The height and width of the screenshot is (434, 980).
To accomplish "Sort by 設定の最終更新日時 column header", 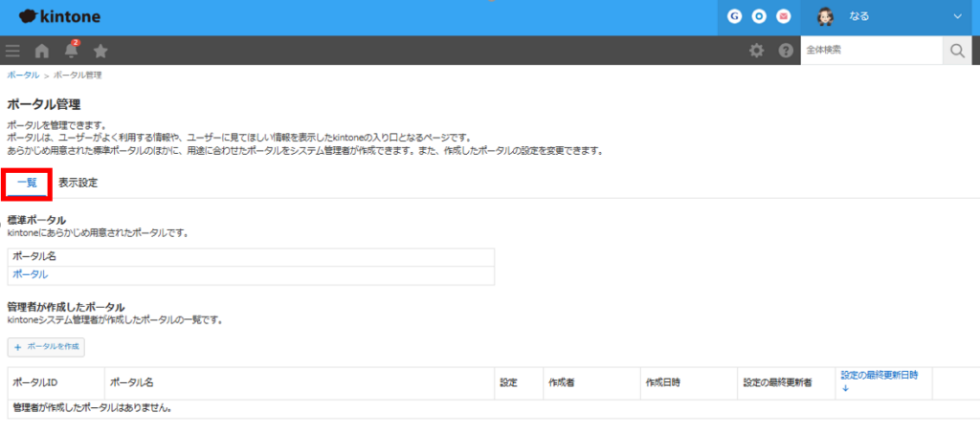I will tap(880, 376).
